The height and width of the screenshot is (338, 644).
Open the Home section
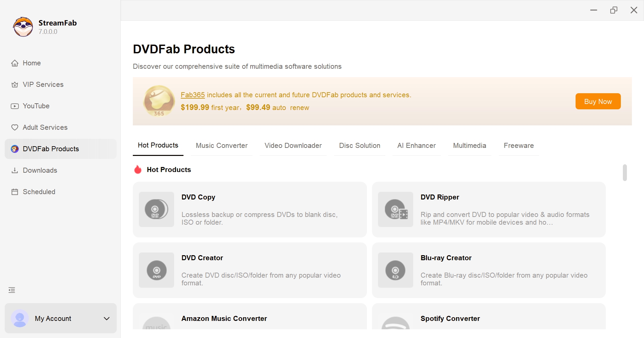coord(15,63)
